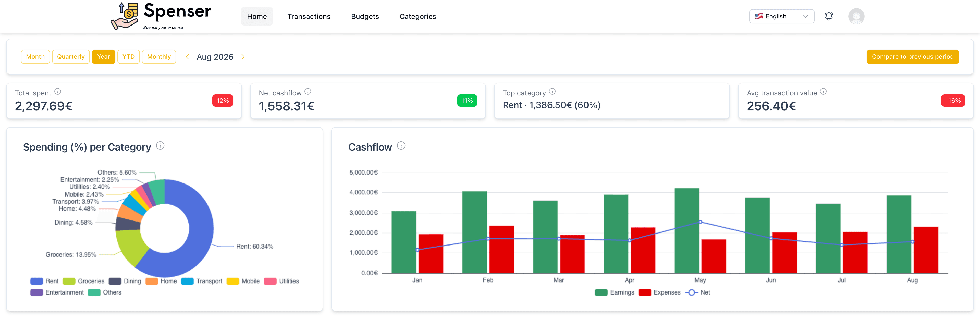Open the Home tab
The height and width of the screenshot is (319, 980).
(x=257, y=16)
